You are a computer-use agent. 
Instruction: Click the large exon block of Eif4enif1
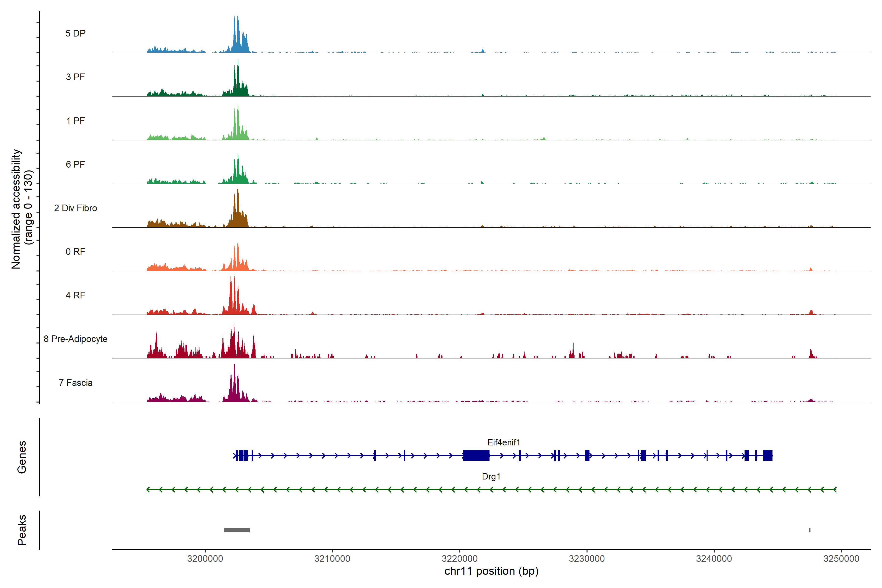click(x=476, y=456)
